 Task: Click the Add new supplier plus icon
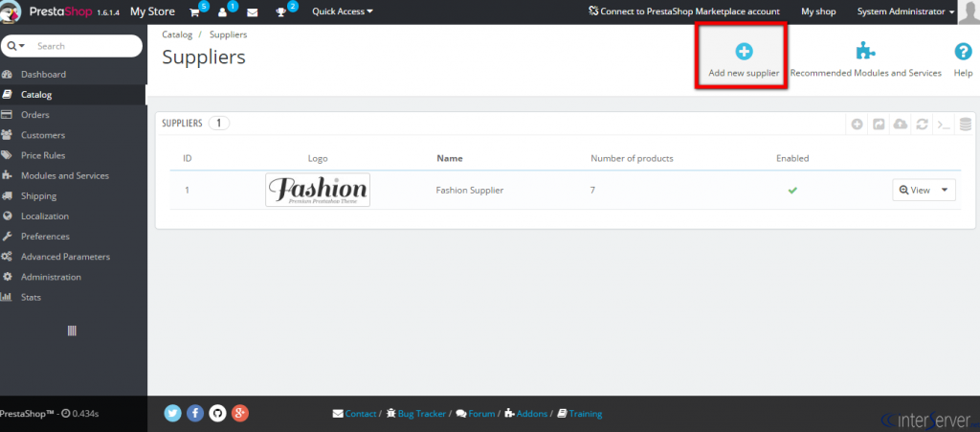coord(744,52)
